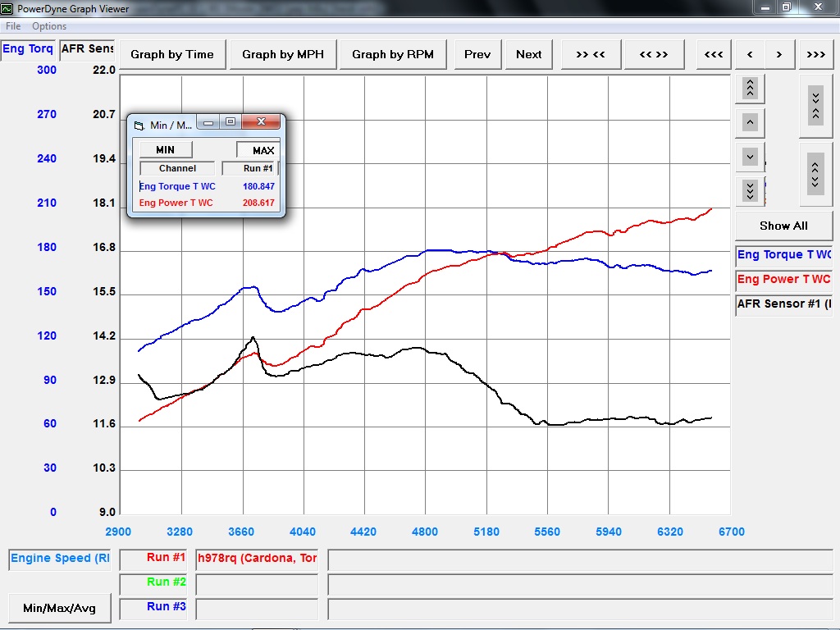Click the single down chevron button
Screen dimensions: 840x630
click(x=750, y=156)
